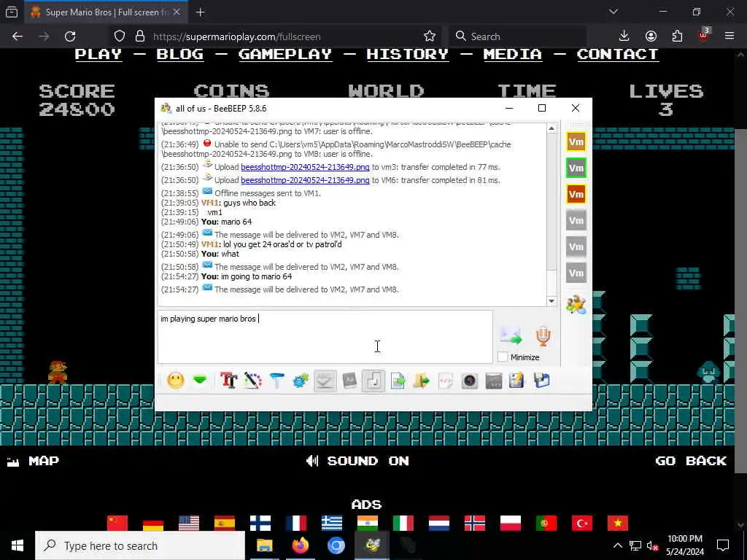Click the chat log vertical scrollbar thumb
The width and height of the screenshot is (747, 560).
(551, 202)
